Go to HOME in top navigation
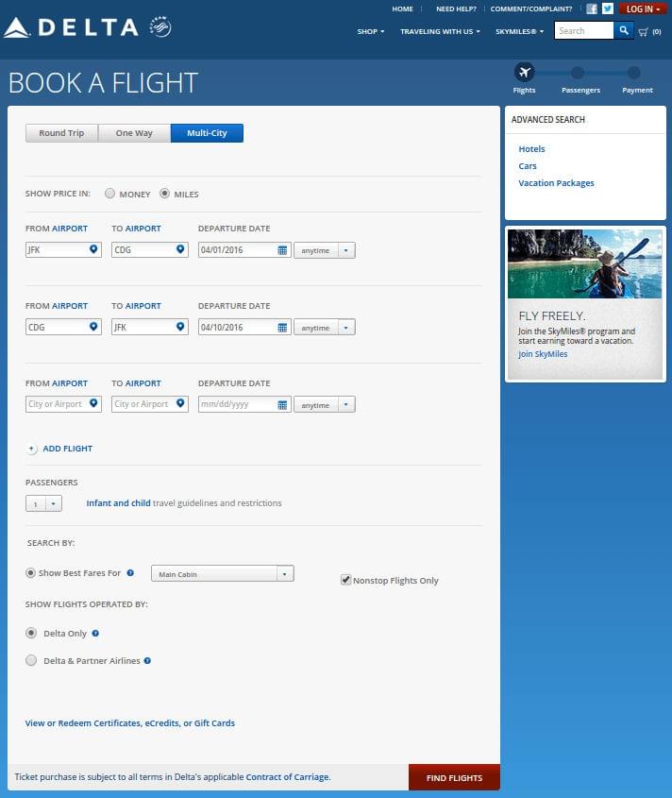This screenshot has height=798, width=672. tap(402, 8)
